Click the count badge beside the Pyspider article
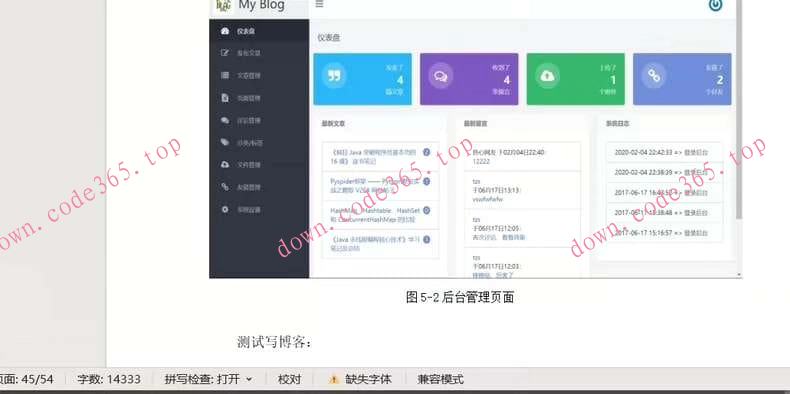This screenshot has height=394, width=790. point(427,181)
